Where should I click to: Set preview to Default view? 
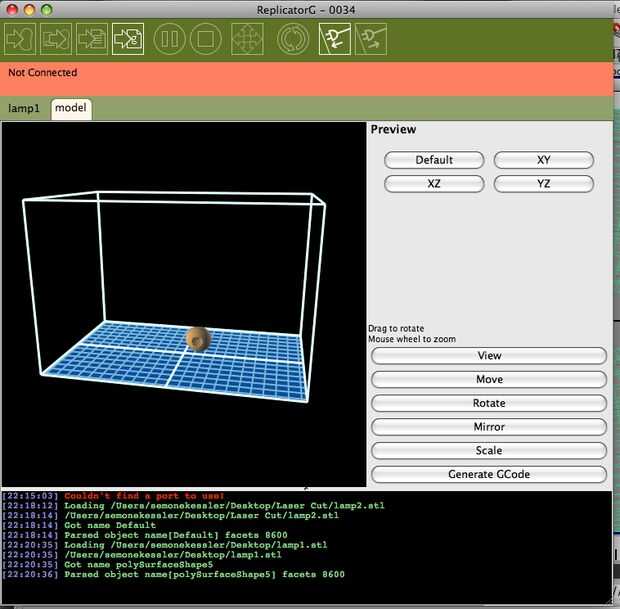pos(434,160)
